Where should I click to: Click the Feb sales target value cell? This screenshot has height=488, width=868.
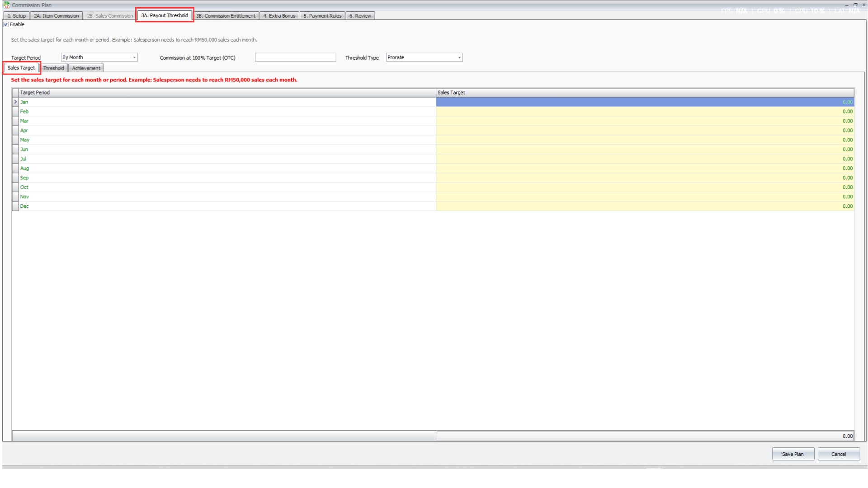coord(645,112)
